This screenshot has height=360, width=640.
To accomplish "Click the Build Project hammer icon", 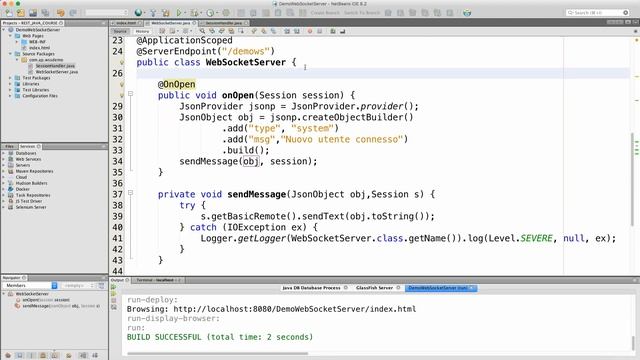I will point(153,13).
